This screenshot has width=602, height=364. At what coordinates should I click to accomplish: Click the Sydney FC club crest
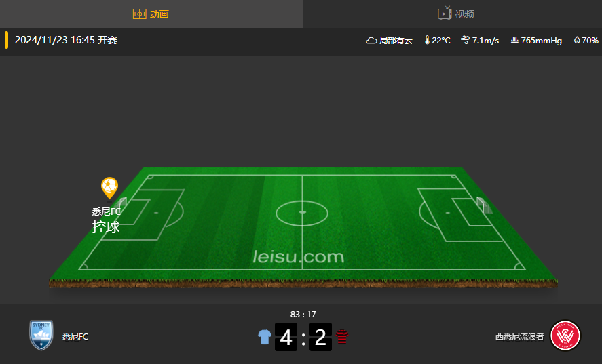click(41, 336)
